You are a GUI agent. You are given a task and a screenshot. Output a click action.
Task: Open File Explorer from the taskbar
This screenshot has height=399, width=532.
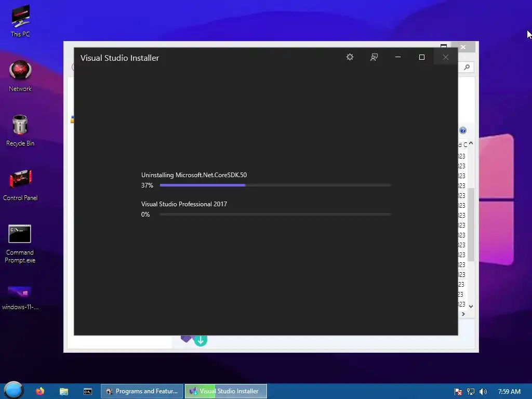(x=64, y=391)
